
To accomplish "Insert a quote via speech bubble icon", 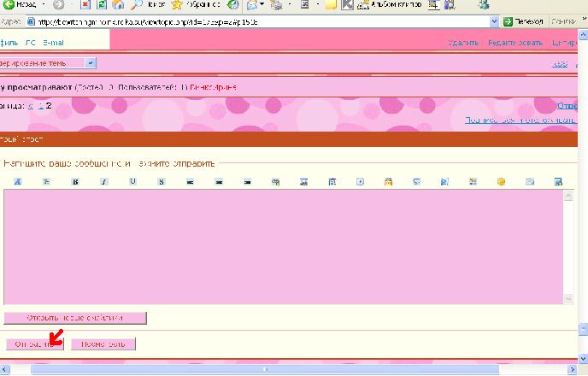I will [x=416, y=182].
